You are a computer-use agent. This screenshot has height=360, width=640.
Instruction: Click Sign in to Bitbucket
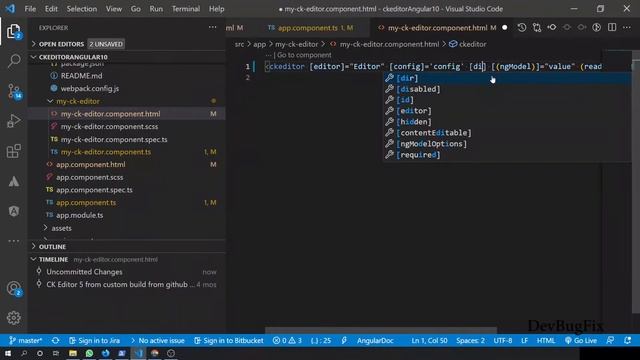coord(229,340)
